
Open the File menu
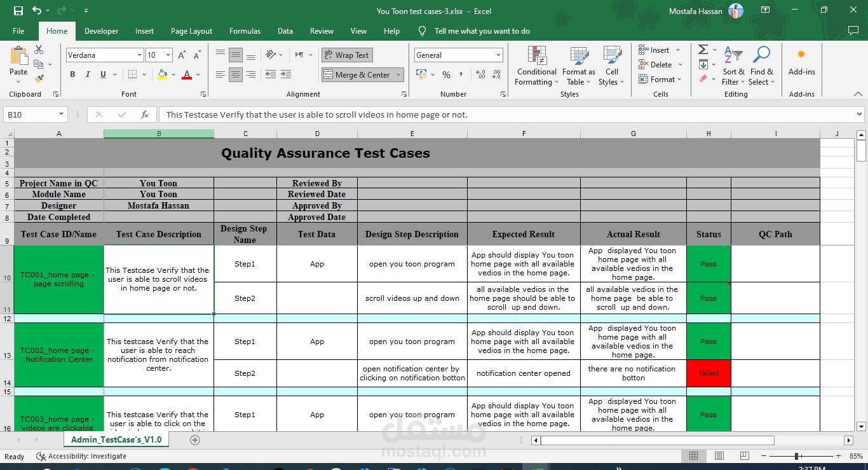[x=18, y=31]
